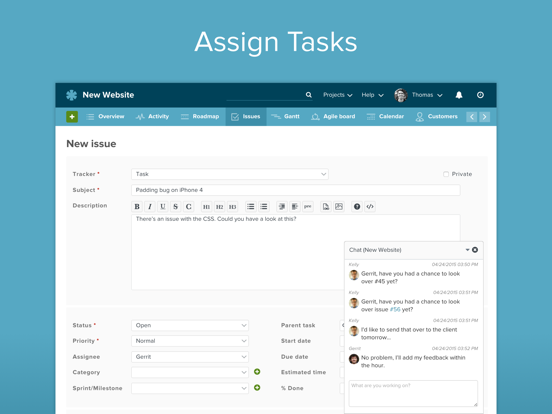Open Thomas user avatar
This screenshot has height=414, width=552.
(x=401, y=95)
